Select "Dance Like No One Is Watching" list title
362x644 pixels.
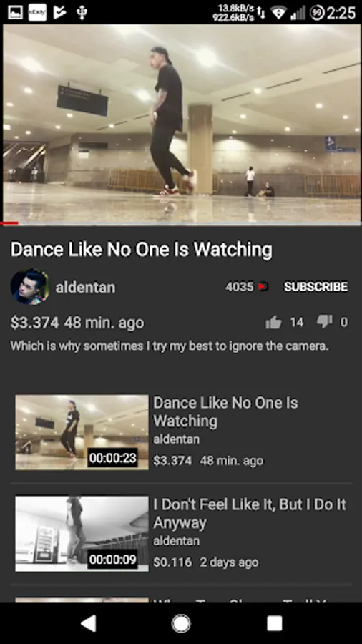(226, 412)
